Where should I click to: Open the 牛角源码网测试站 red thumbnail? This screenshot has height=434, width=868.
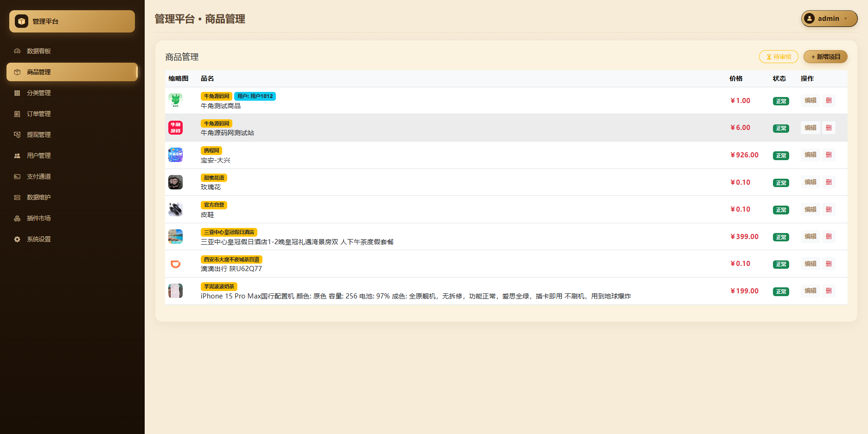click(x=175, y=128)
